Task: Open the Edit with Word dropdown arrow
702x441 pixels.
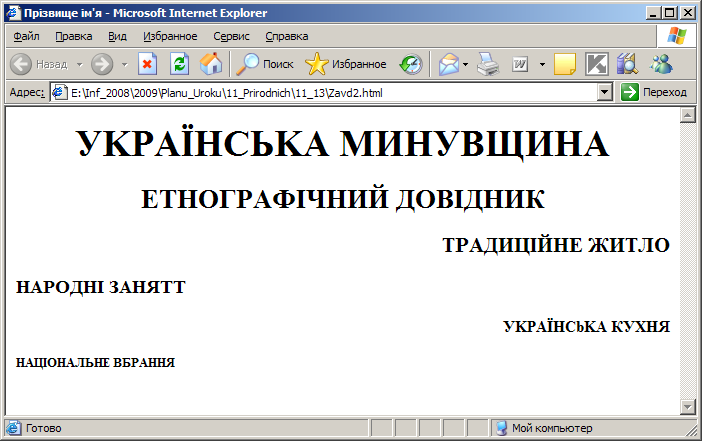Action: pyautogui.click(x=542, y=64)
